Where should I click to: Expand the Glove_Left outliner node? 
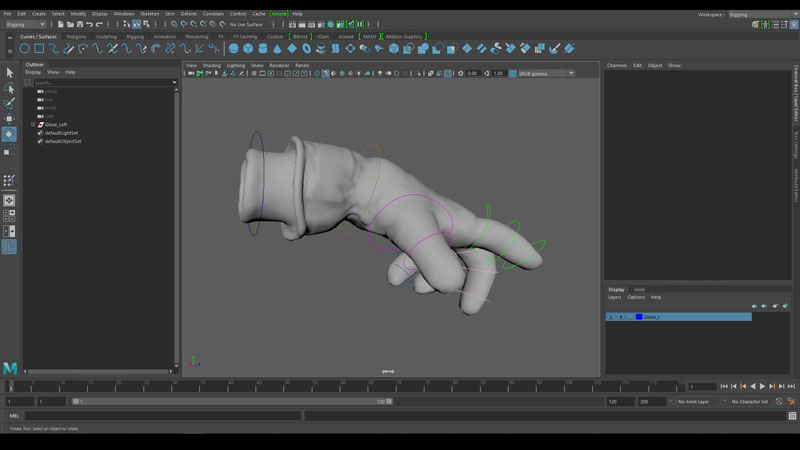click(33, 125)
